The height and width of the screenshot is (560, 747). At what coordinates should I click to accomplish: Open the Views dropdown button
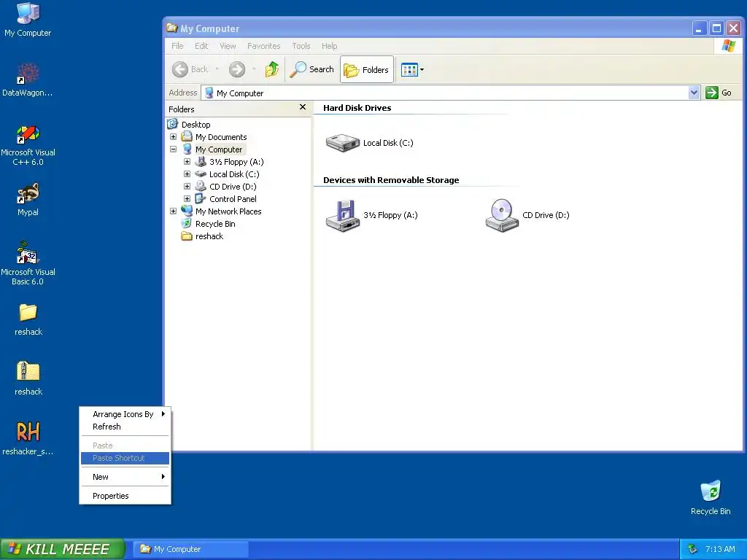coord(412,70)
